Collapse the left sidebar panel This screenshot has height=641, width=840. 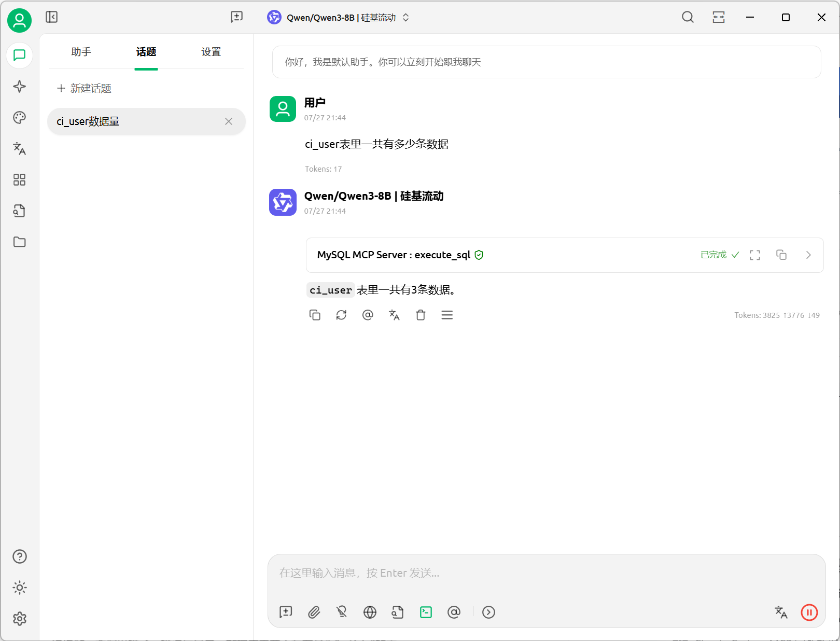click(x=51, y=17)
